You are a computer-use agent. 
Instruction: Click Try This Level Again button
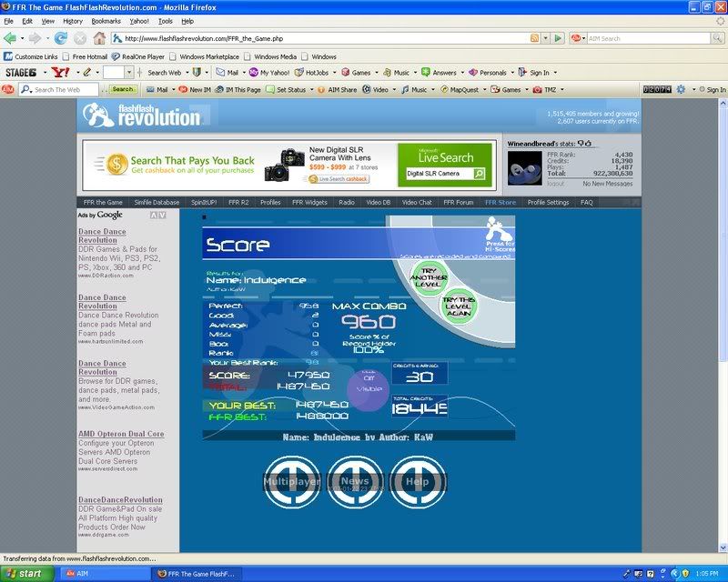coord(460,305)
